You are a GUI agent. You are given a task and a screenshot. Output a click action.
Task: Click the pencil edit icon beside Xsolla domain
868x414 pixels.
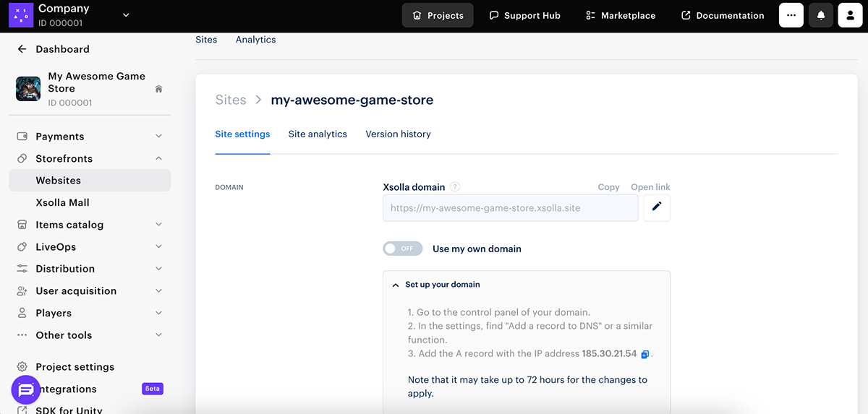point(656,207)
